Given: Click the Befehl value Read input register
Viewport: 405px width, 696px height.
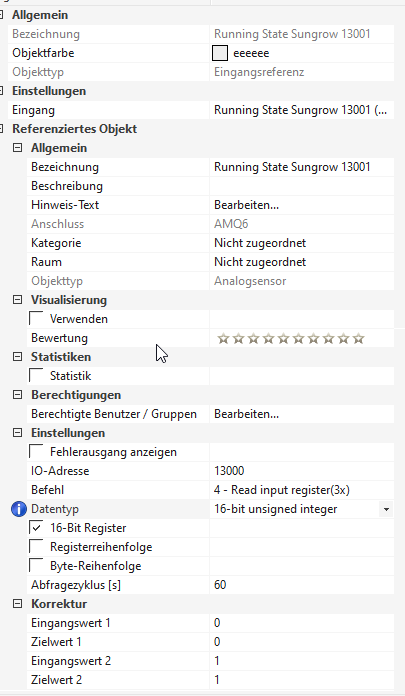Looking at the screenshot, I should [x=282, y=490].
